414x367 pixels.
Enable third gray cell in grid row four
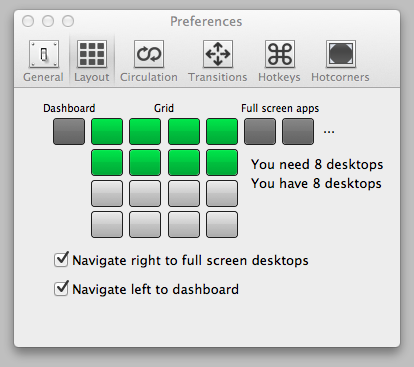click(x=184, y=224)
